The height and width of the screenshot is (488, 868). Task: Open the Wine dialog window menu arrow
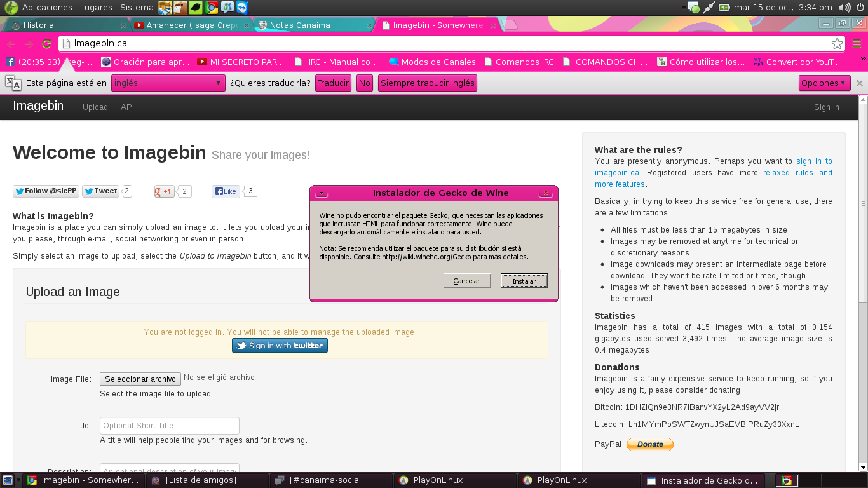click(x=321, y=193)
